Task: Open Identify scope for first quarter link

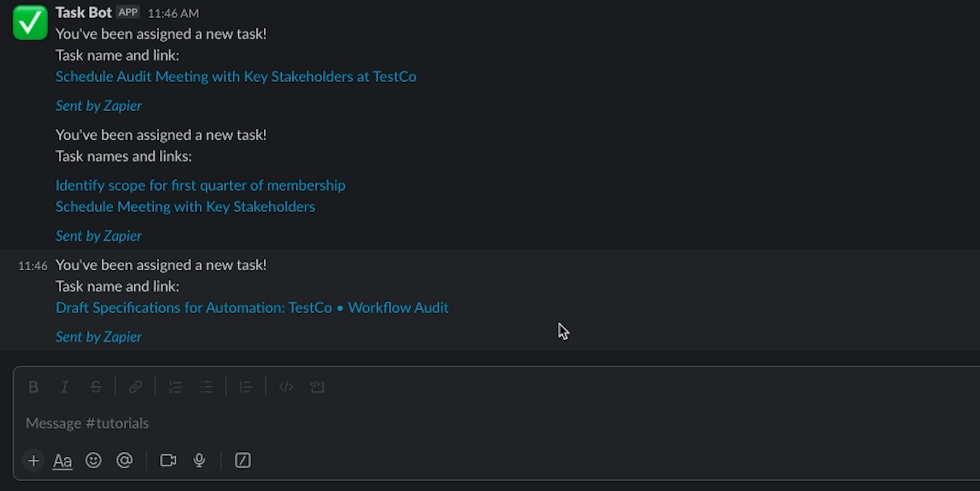Action: pos(200,185)
